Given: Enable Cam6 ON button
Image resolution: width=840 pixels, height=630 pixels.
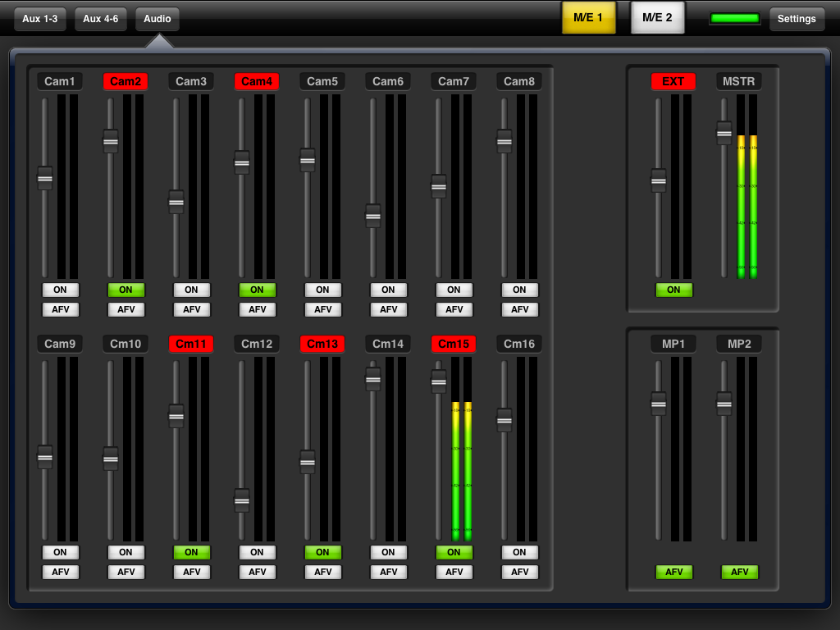Looking at the screenshot, I should (388, 290).
